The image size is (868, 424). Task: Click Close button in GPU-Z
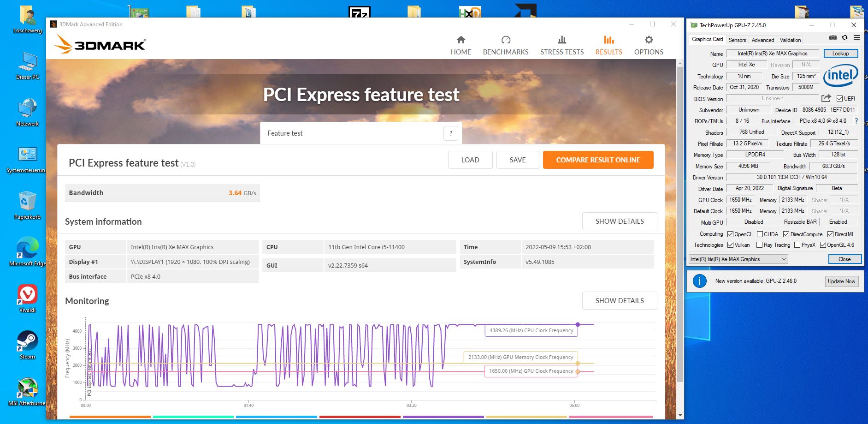point(844,259)
